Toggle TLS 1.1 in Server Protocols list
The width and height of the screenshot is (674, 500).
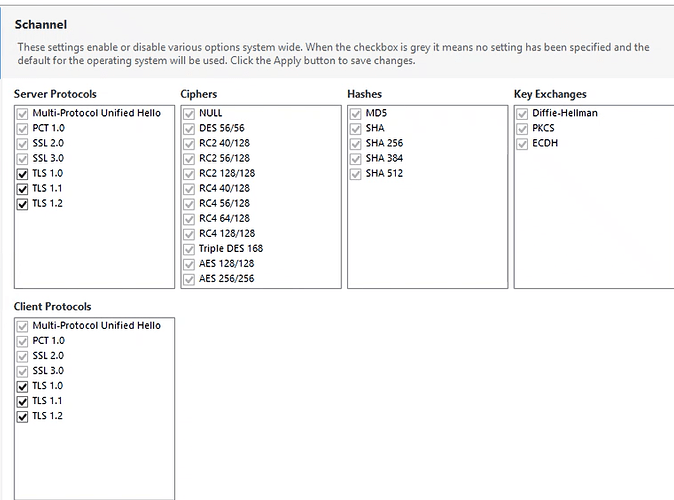[x=23, y=189]
